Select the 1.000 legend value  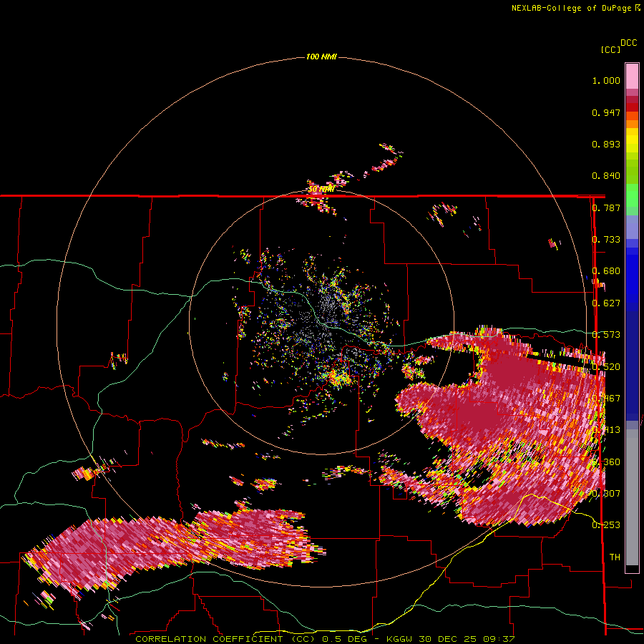coord(606,80)
